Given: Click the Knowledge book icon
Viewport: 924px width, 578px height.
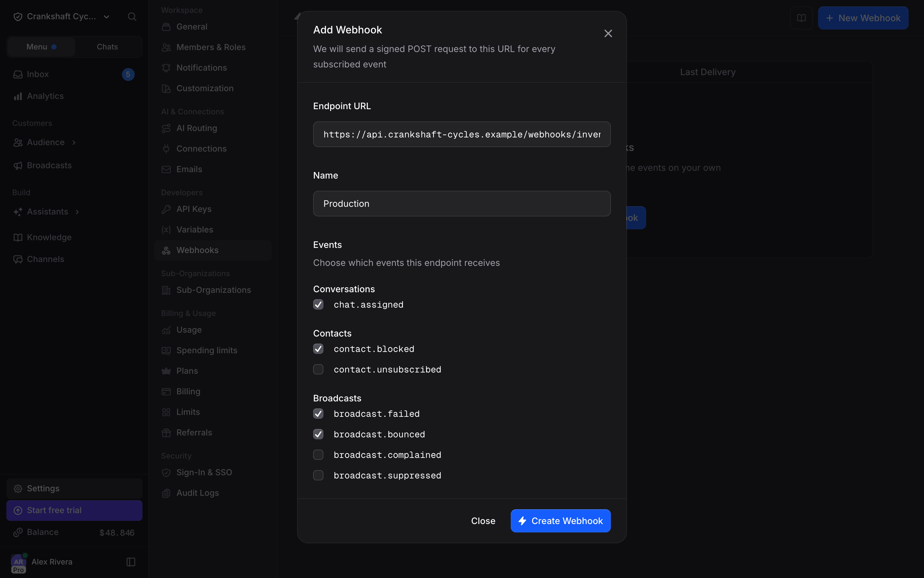Looking at the screenshot, I should pos(18,237).
